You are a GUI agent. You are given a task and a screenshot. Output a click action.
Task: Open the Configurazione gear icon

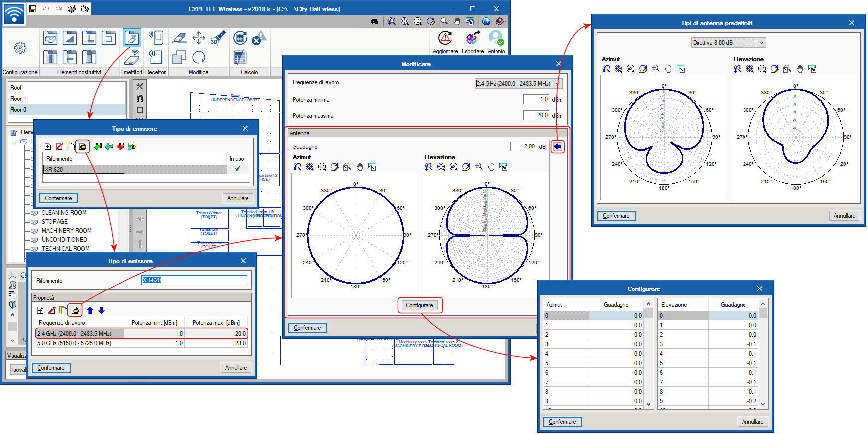[20, 48]
